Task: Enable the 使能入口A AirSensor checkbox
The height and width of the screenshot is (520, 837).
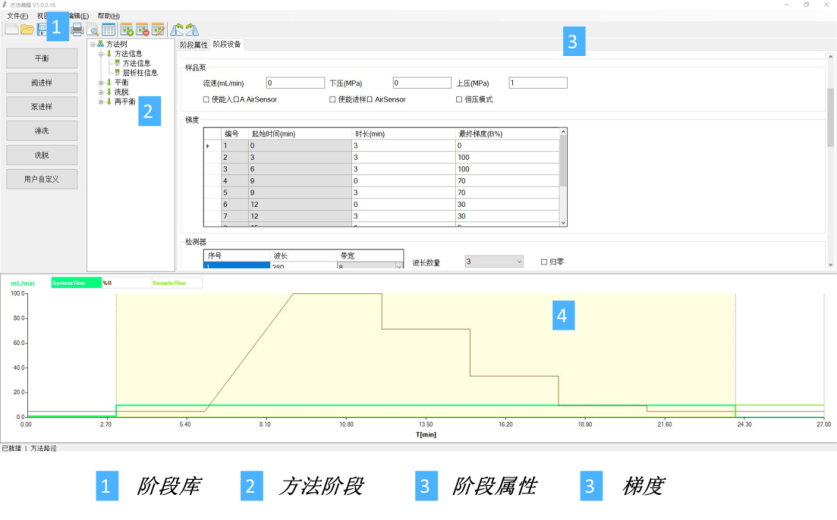Action: click(206, 100)
